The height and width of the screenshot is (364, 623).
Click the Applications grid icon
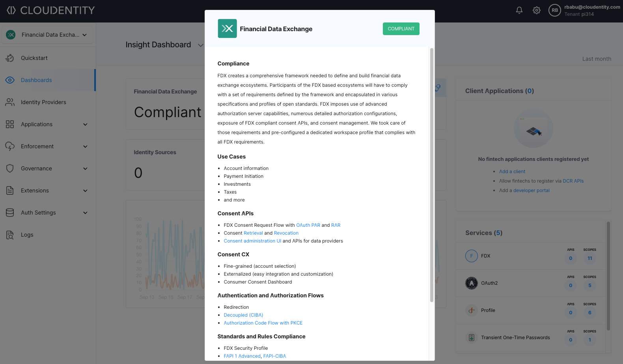[10, 124]
